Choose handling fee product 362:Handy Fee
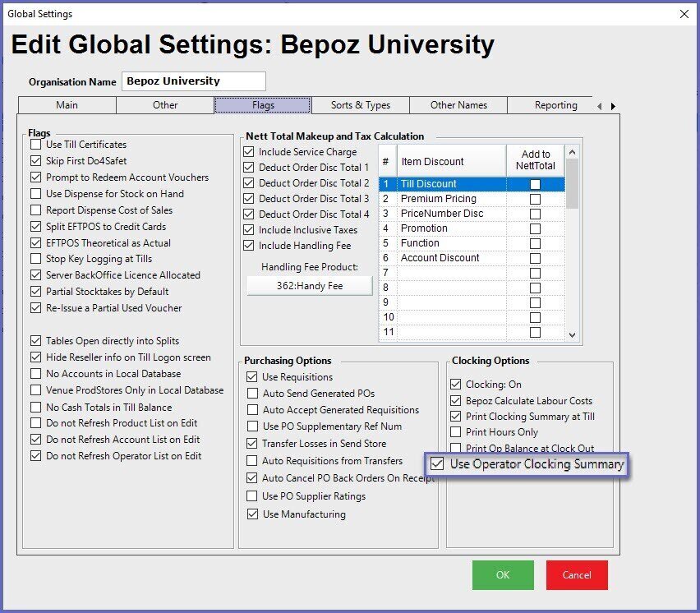Image resolution: width=700 pixels, height=613 pixels. coord(309,286)
